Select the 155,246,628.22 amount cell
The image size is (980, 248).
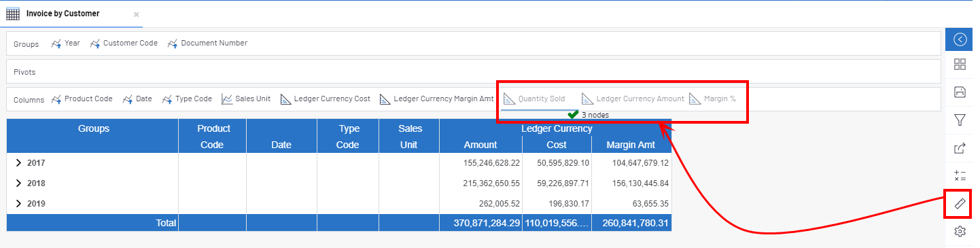(480, 163)
